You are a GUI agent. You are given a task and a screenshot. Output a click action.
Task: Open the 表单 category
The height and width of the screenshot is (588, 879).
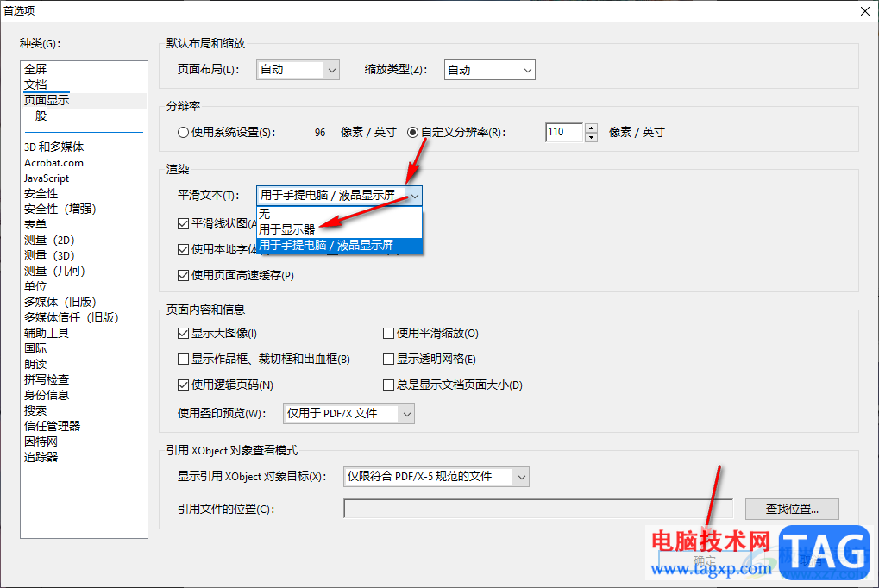pos(35,224)
